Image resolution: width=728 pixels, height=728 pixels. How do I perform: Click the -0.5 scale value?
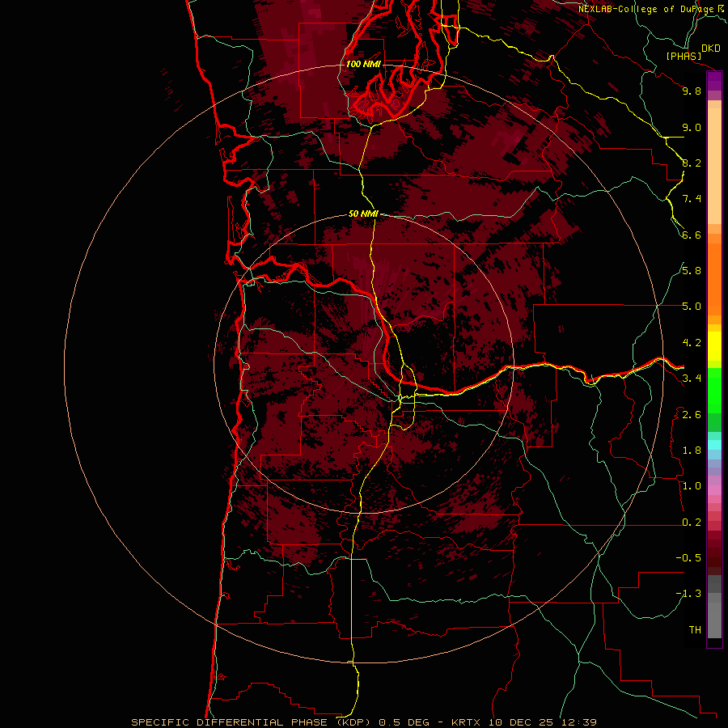coord(688,558)
